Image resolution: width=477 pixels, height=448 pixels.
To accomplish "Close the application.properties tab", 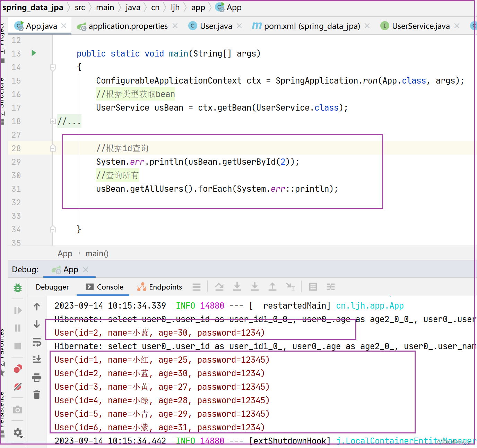I will point(175,26).
